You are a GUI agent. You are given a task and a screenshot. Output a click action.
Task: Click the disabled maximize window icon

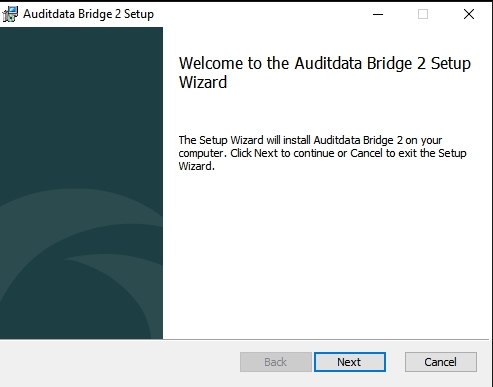pyautogui.click(x=423, y=14)
